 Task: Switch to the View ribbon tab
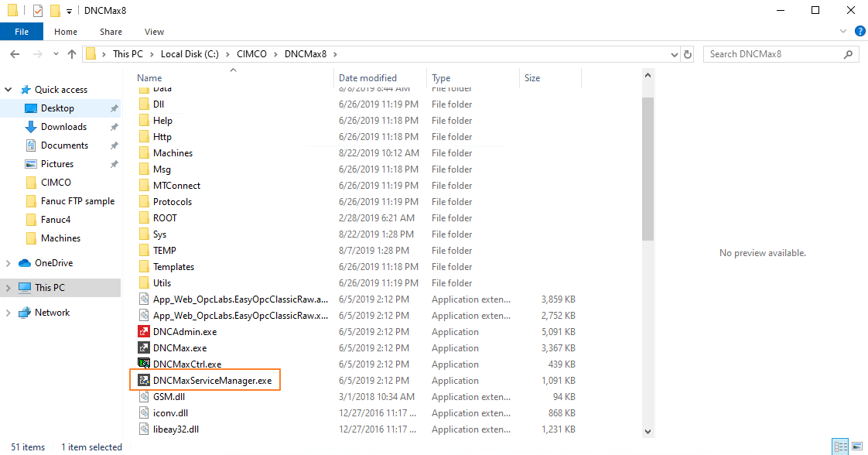tap(154, 32)
